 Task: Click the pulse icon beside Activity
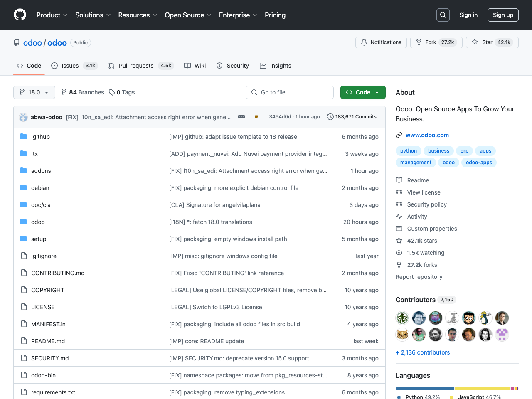tap(399, 217)
